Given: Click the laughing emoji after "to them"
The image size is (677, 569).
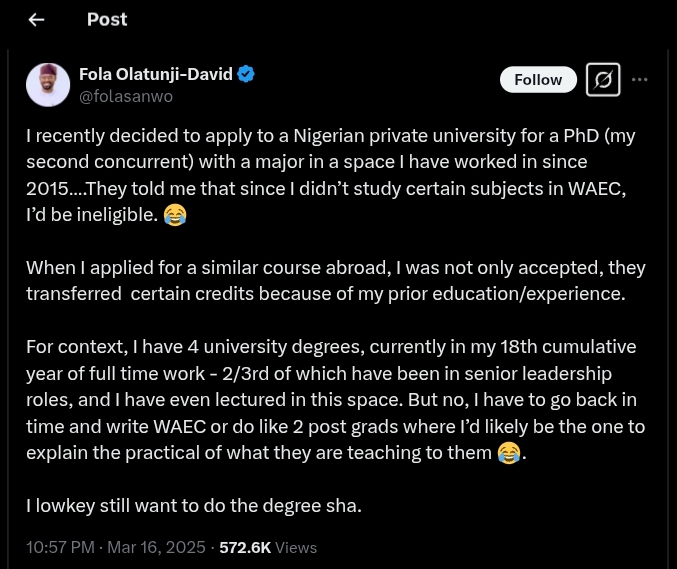Looking at the screenshot, I should tap(509, 453).
